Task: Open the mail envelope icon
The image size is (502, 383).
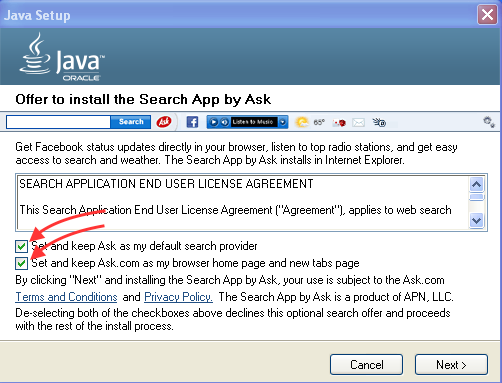Action: coord(358,123)
